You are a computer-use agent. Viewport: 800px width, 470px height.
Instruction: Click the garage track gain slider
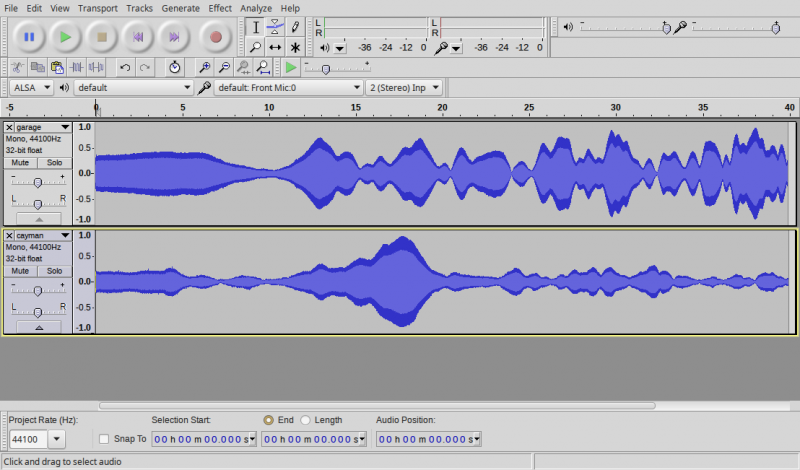[37, 182]
